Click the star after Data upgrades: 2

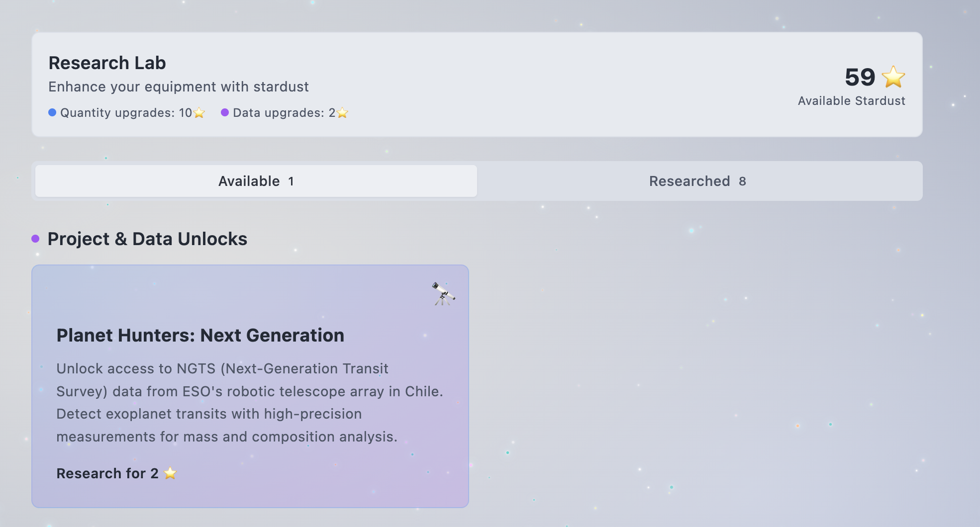point(342,113)
